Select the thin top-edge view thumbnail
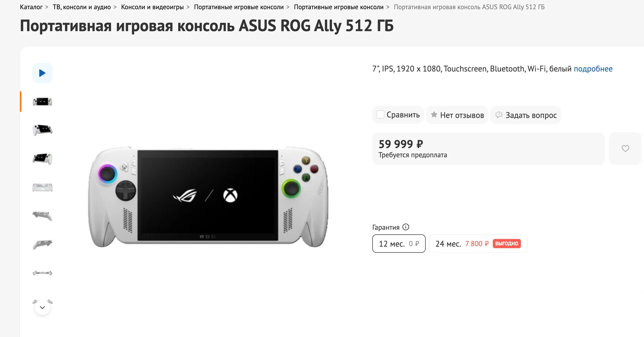Viewport: 644px width, 337px height. (x=42, y=273)
